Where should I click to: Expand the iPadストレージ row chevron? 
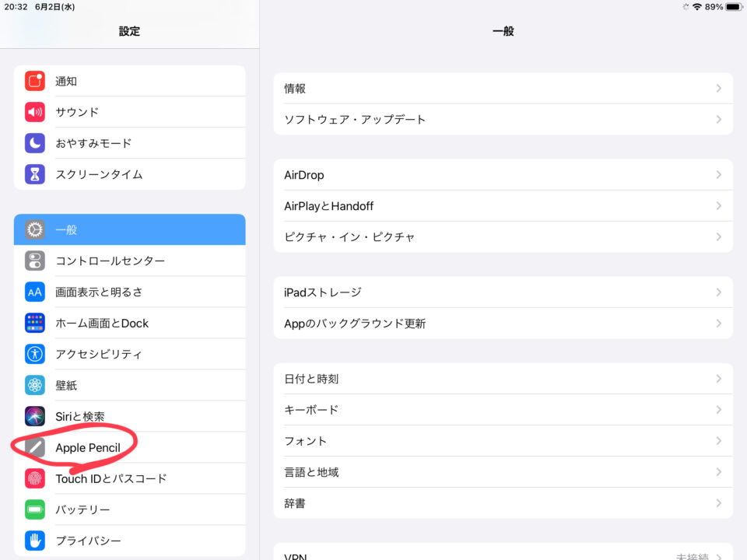point(718,292)
